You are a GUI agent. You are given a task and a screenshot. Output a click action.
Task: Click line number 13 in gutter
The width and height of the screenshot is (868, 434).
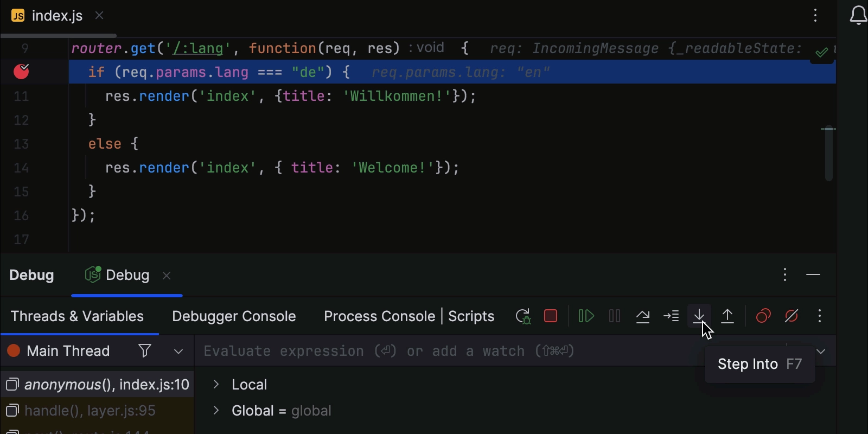[x=21, y=144]
